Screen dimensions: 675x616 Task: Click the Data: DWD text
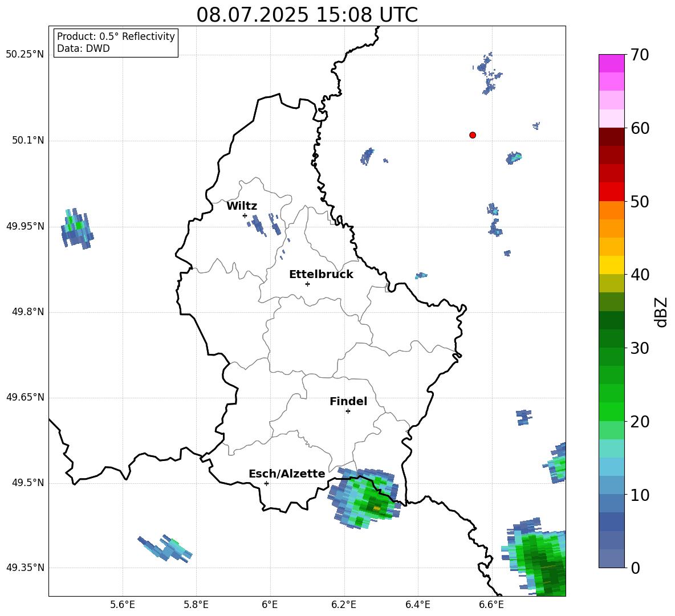(x=83, y=48)
